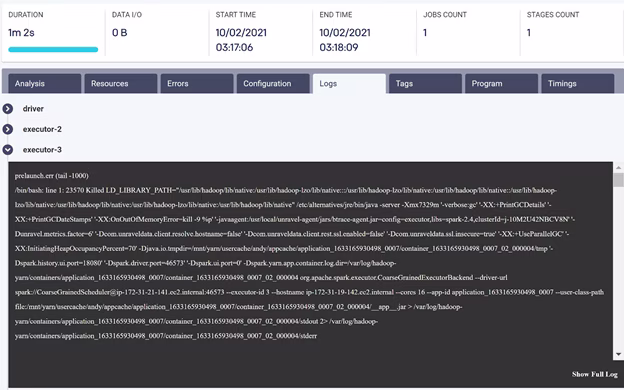
Task: Expand the executor-2 log section
Action: pyautogui.click(x=8, y=129)
